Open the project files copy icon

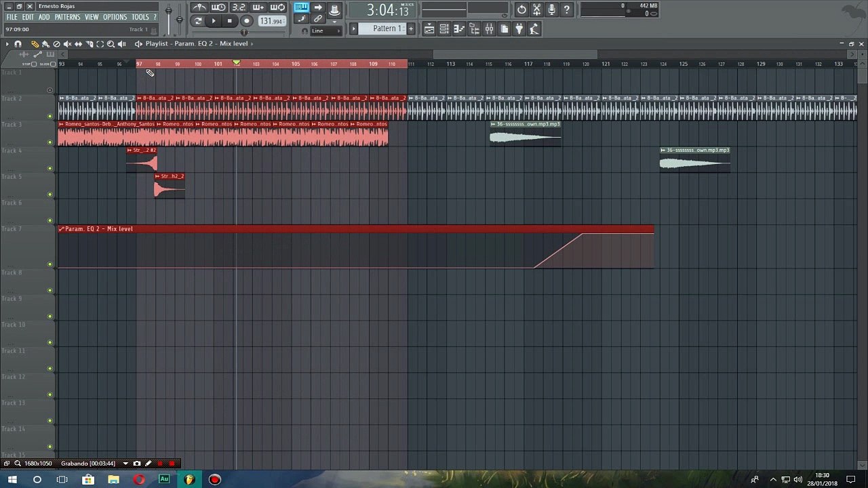504,28
